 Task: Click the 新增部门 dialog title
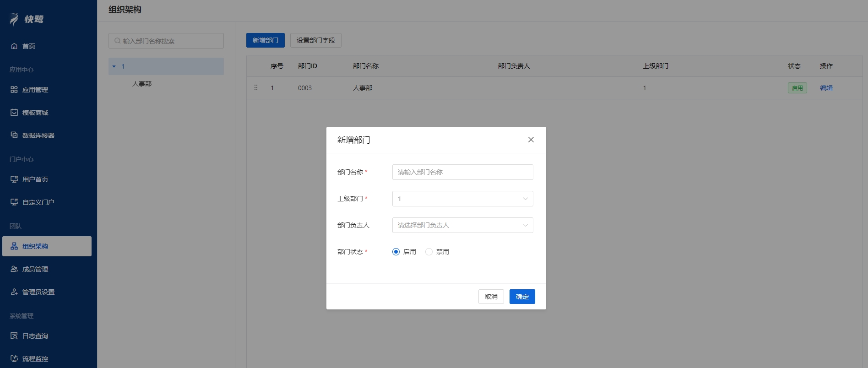[x=354, y=140]
